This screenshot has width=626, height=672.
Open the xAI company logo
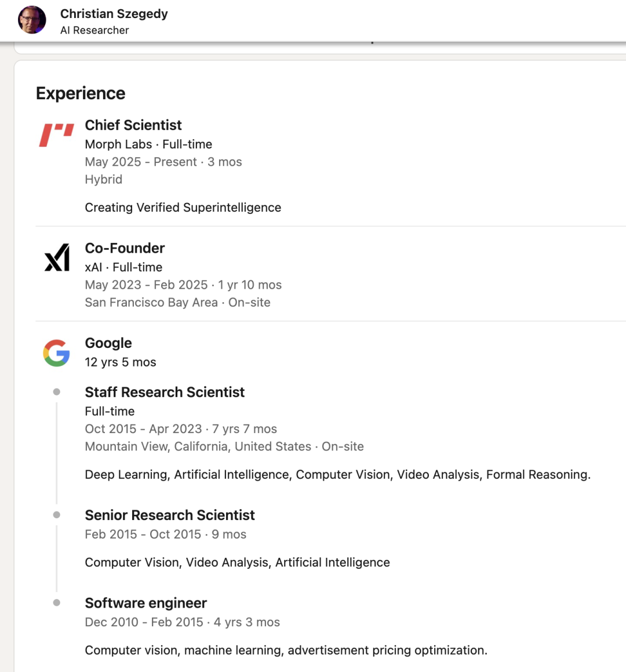tap(57, 257)
